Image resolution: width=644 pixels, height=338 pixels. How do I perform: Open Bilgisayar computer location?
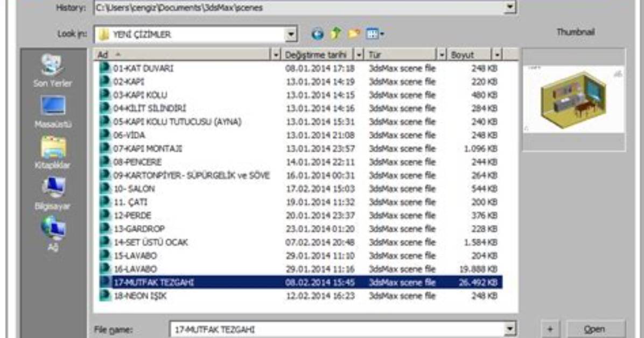click(53, 194)
